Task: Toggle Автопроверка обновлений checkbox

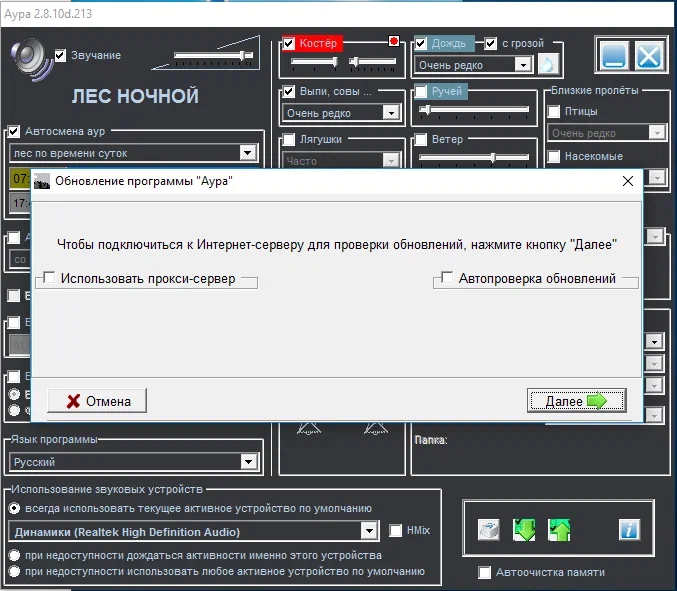Action: pyautogui.click(x=447, y=278)
